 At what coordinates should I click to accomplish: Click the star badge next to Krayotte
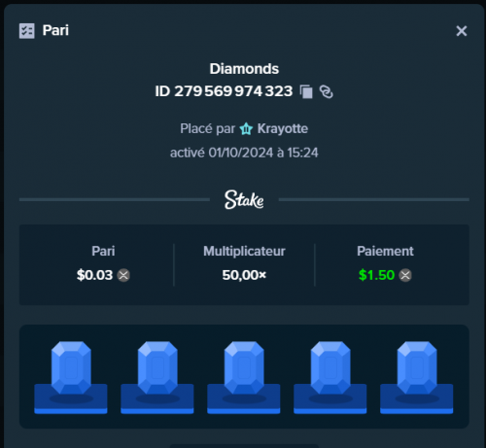pos(246,128)
